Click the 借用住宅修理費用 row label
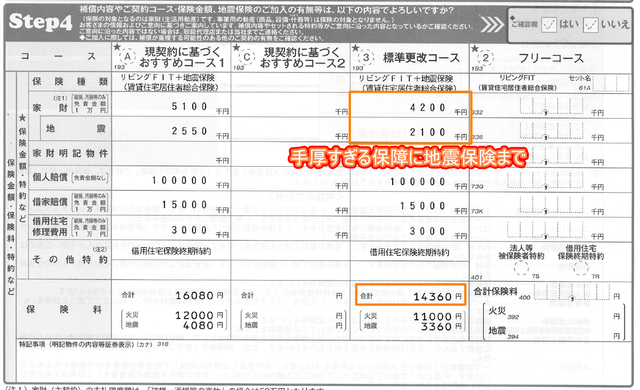The width and height of the screenshot is (640, 390). (x=50, y=226)
